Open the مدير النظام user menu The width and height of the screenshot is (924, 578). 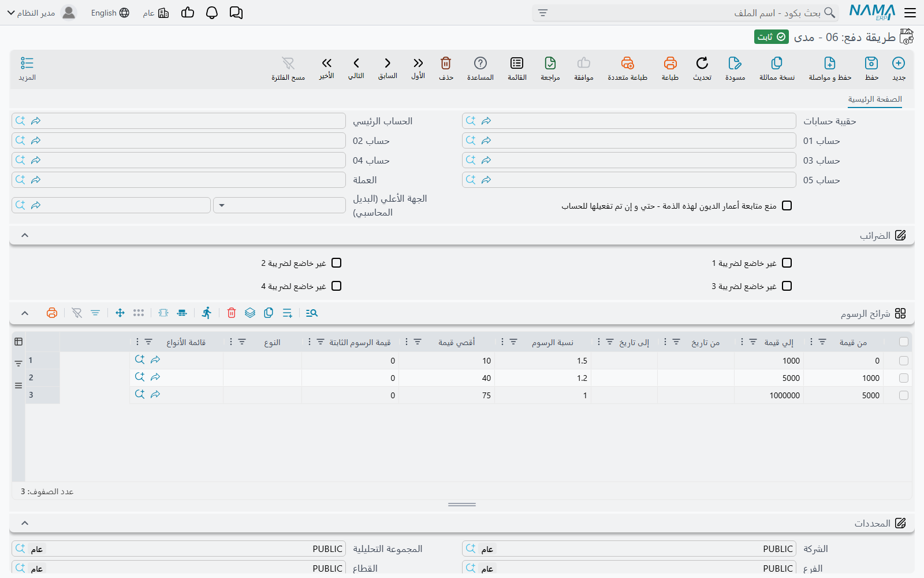(42, 13)
